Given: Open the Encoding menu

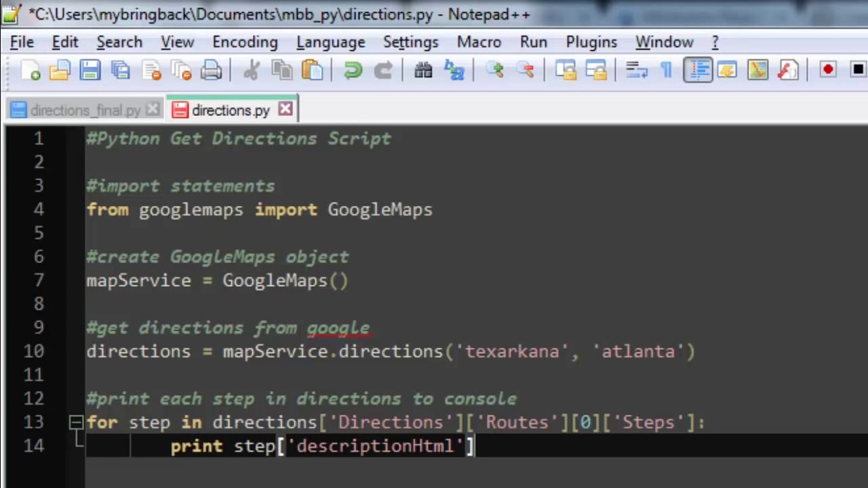Looking at the screenshot, I should click(x=245, y=42).
